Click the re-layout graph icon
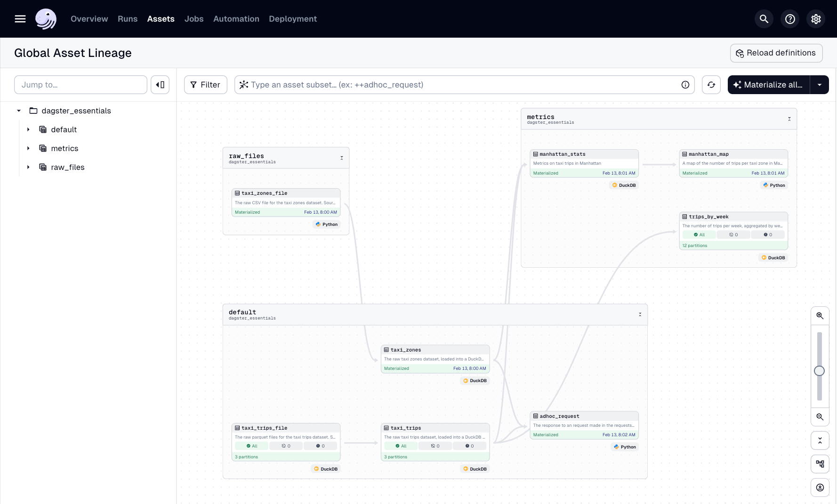This screenshot has height=504, width=837. [820, 464]
